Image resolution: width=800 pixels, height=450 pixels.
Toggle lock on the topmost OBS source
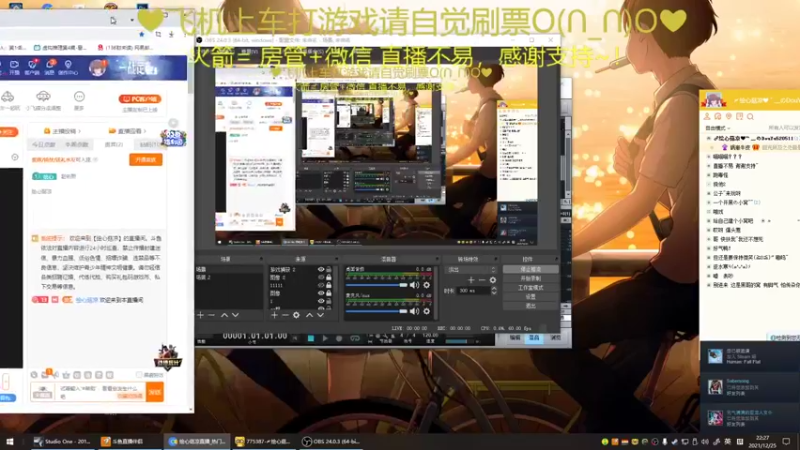[329, 269]
